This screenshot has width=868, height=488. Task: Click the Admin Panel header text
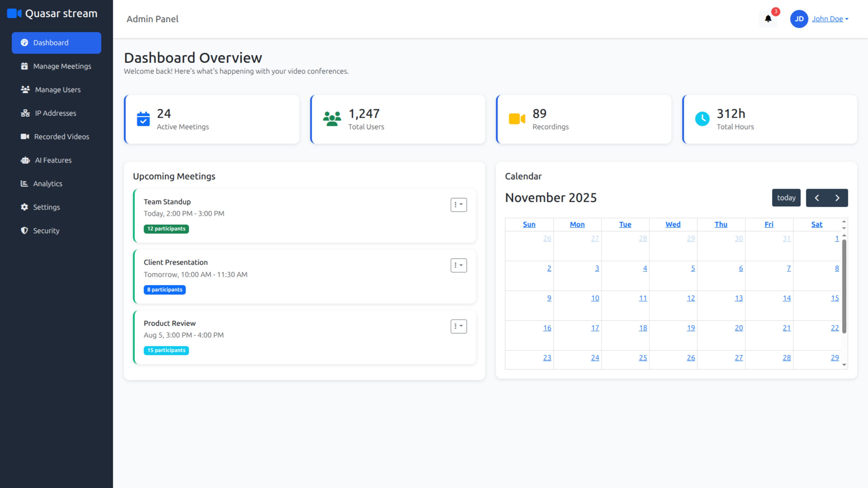pyautogui.click(x=152, y=19)
